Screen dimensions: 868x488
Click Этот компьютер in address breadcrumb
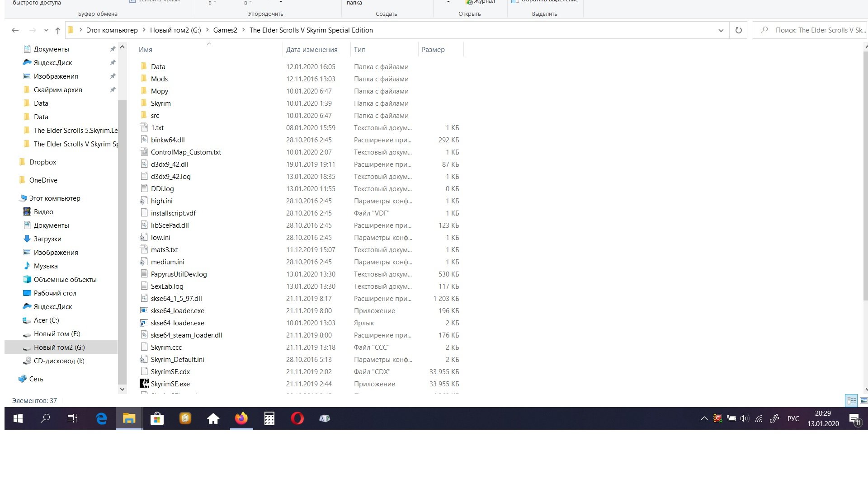coord(112,30)
